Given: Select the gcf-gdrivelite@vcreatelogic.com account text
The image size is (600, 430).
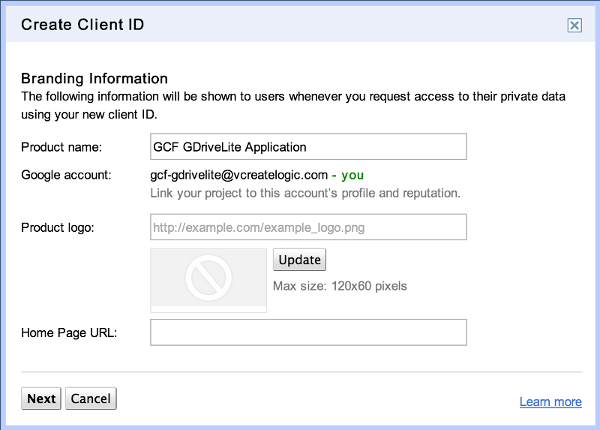Looking at the screenshot, I should [239, 175].
